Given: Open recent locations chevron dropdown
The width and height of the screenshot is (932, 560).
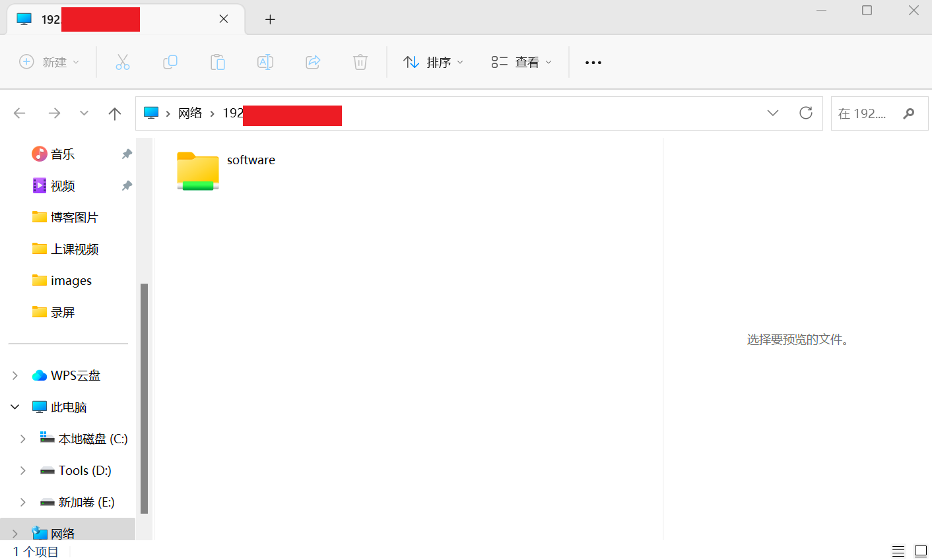Looking at the screenshot, I should [84, 113].
